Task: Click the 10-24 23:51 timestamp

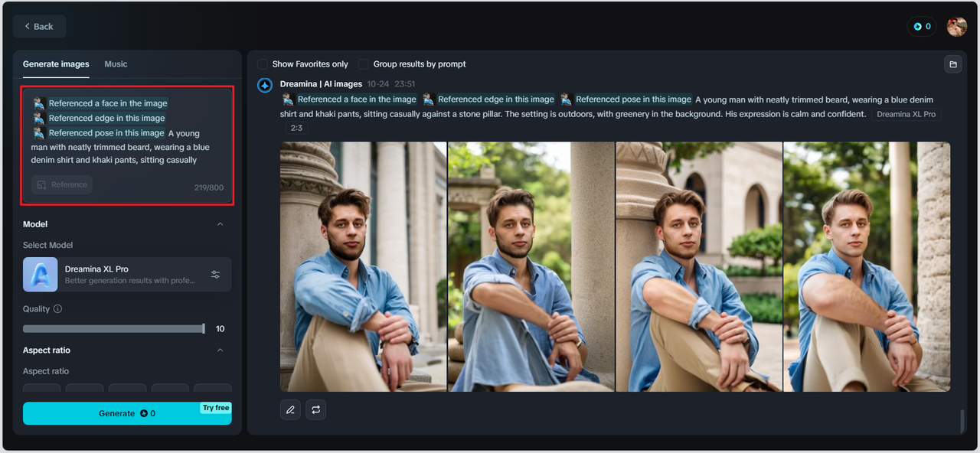Action: pyautogui.click(x=391, y=84)
